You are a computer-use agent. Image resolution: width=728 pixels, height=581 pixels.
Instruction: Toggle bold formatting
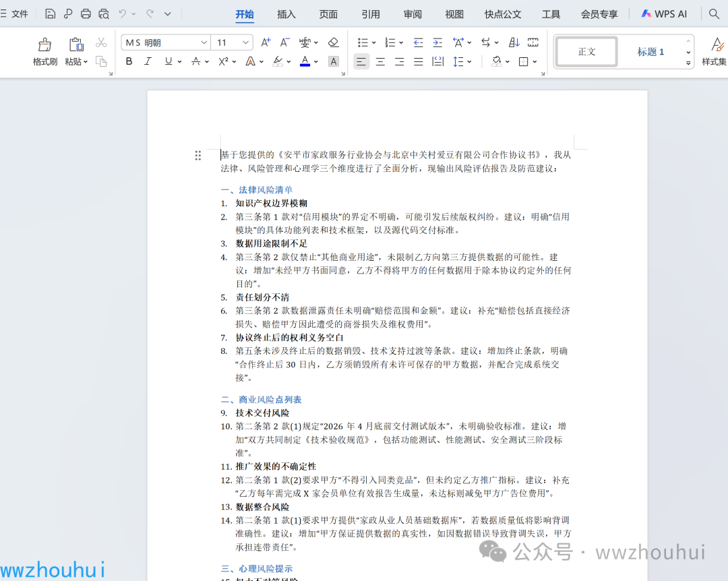pos(129,61)
